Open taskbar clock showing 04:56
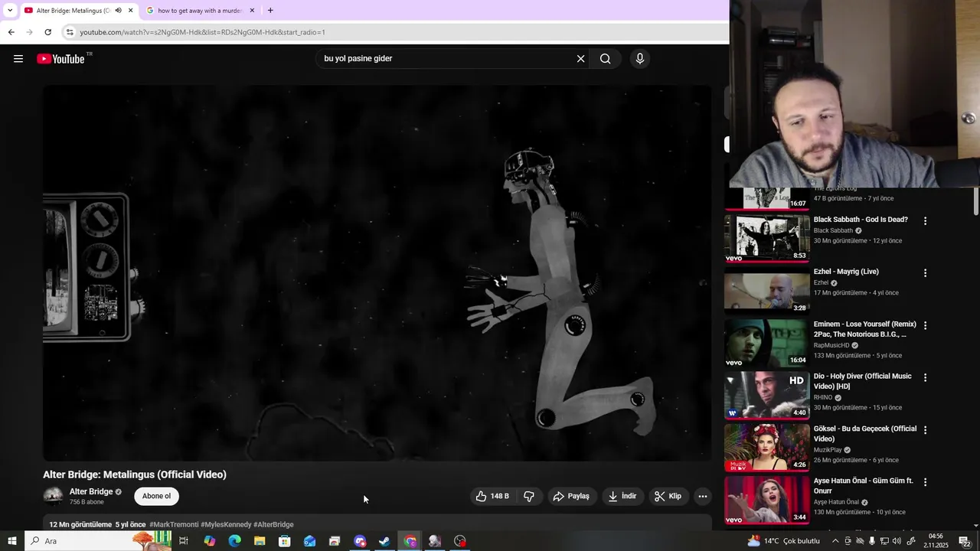Image resolution: width=980 pixels, height=551 pixels. pyautogui.click(x=936, y=541)
